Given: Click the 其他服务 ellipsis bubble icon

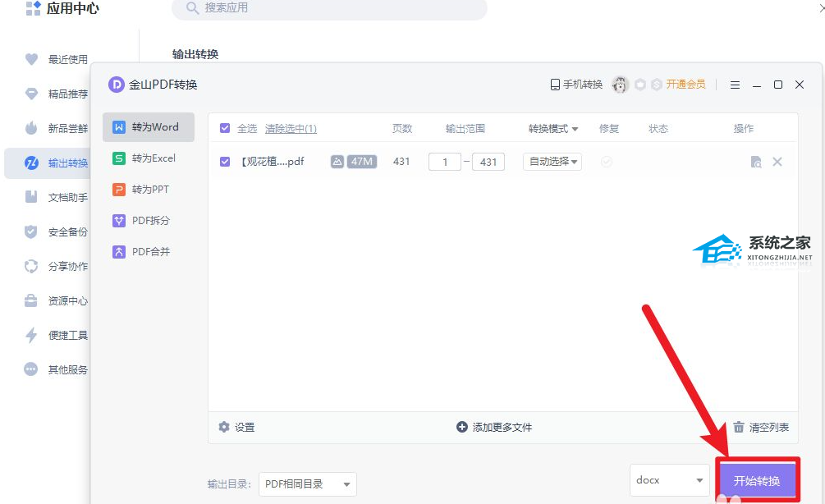Looking at the screenshot, I should [x=31, y=369].
